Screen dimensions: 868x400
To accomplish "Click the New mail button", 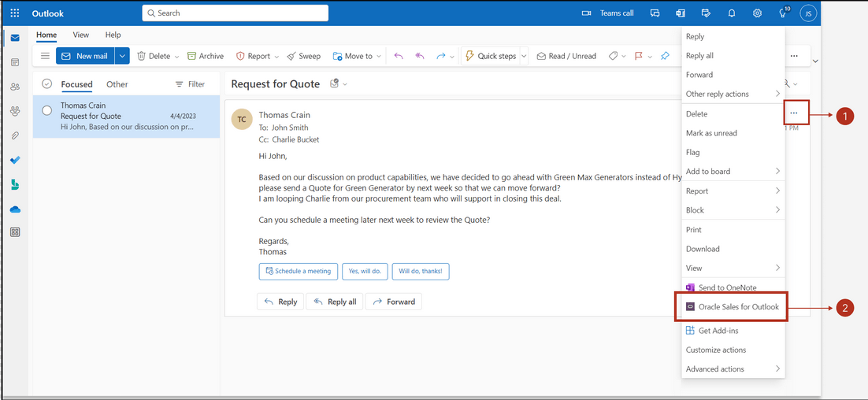I will (85, 56).
